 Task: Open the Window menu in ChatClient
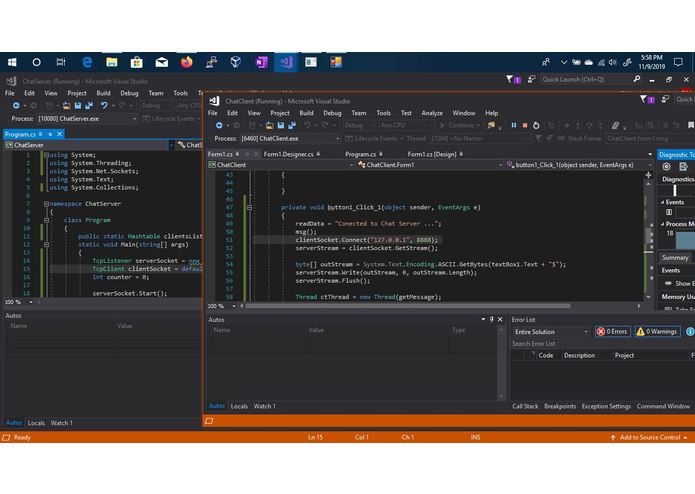[464, 113]
